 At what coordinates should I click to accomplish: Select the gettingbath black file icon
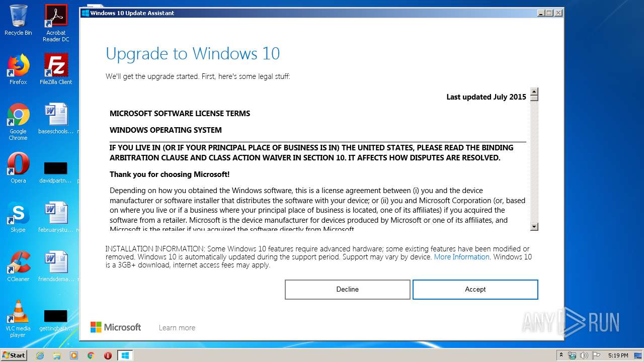pos(56,320)
